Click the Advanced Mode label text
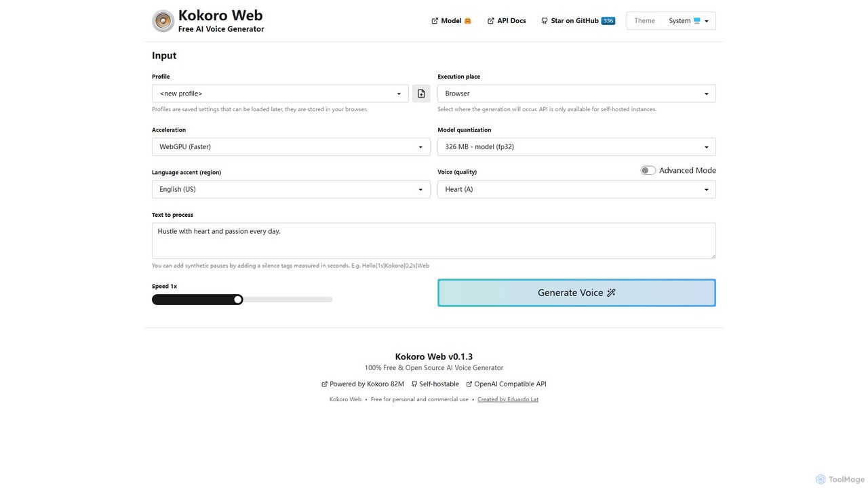868x488 pixels. coord(688,171)
